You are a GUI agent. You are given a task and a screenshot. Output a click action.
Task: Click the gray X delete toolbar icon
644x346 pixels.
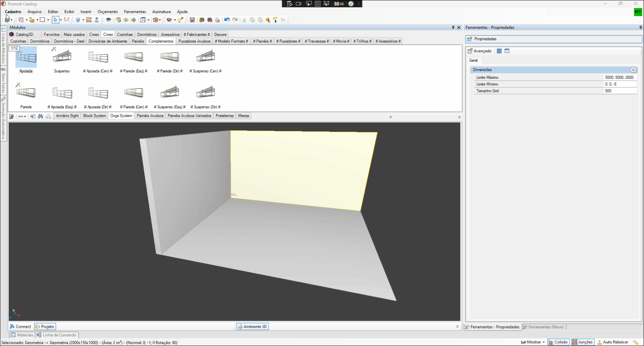tap(283, 20)
